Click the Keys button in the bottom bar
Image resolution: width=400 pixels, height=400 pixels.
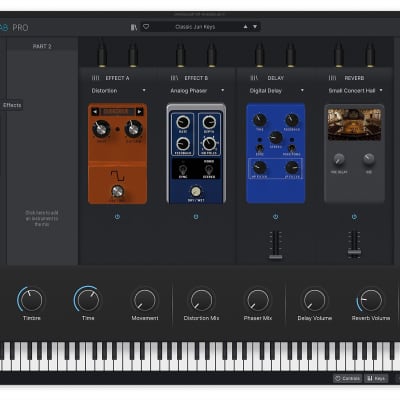pos(376,378)
